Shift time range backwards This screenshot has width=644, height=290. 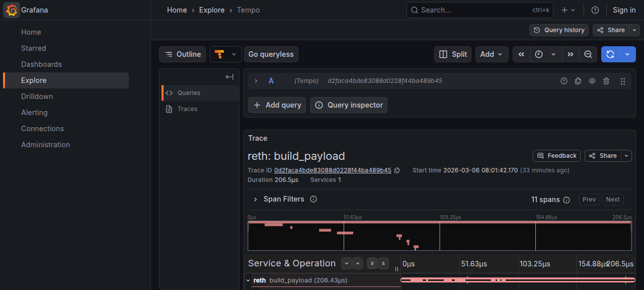[521, 54]
